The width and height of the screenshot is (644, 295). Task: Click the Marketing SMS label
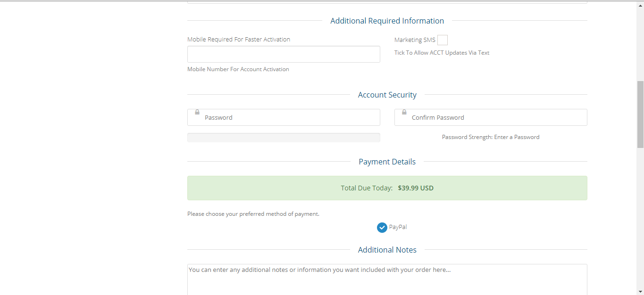click(415, 40)
